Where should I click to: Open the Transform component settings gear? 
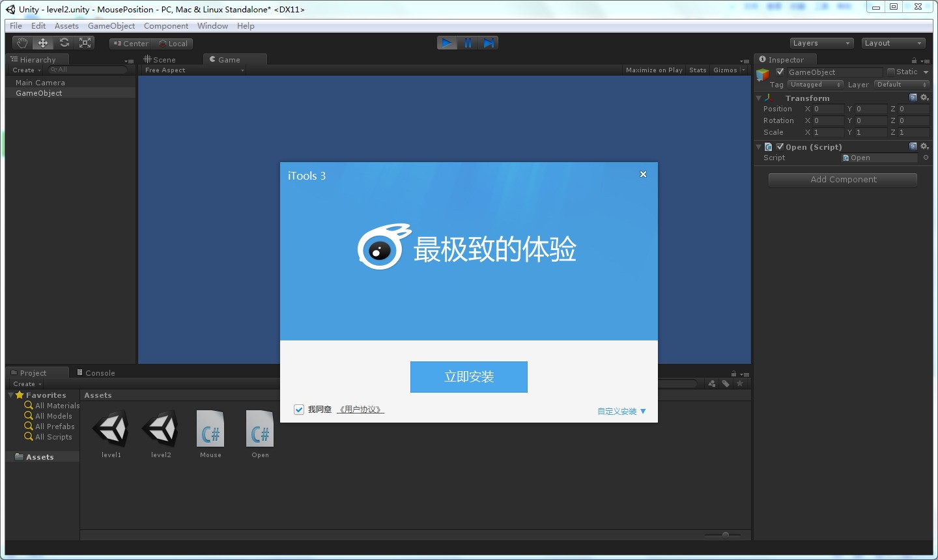coord(925,98)
